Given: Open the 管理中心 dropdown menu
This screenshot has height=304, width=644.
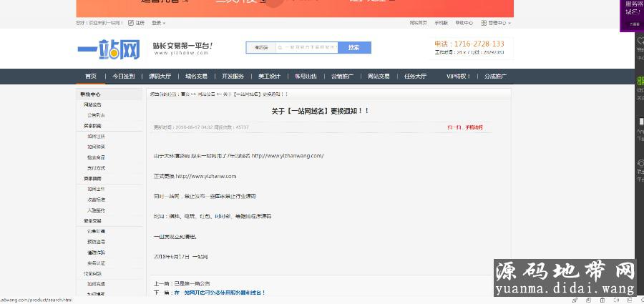Looking at the screenshot, I should (x=499, y=23).
